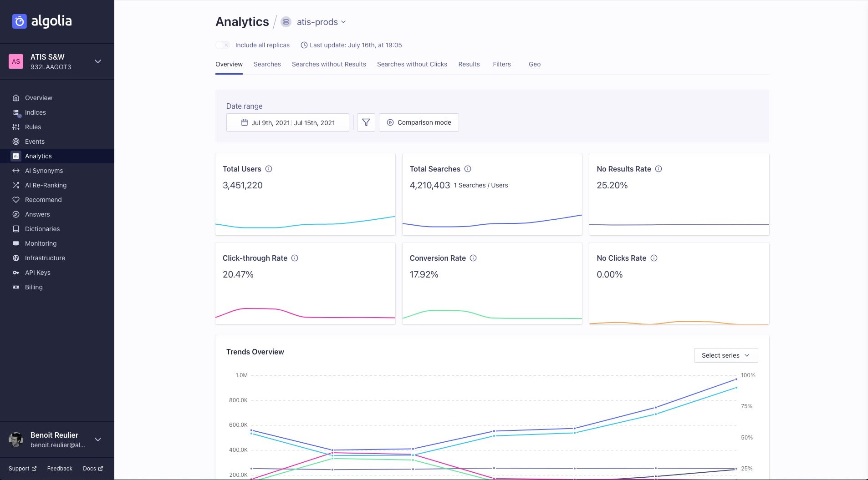Viewport: 868px width, 480px height.
Task: Click the Feedback link
Action: coord(59,468)
